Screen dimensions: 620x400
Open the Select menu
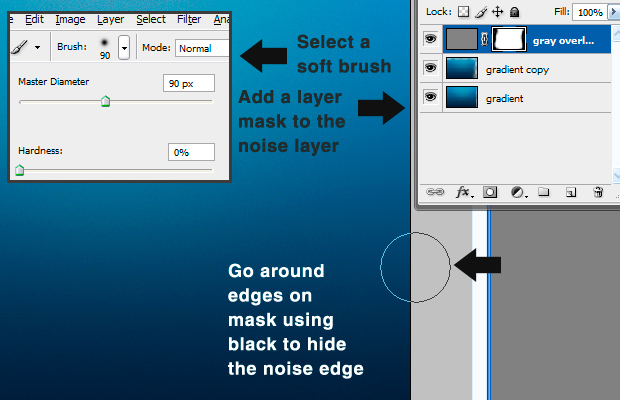pyautogui.click(x=151, y=19)
